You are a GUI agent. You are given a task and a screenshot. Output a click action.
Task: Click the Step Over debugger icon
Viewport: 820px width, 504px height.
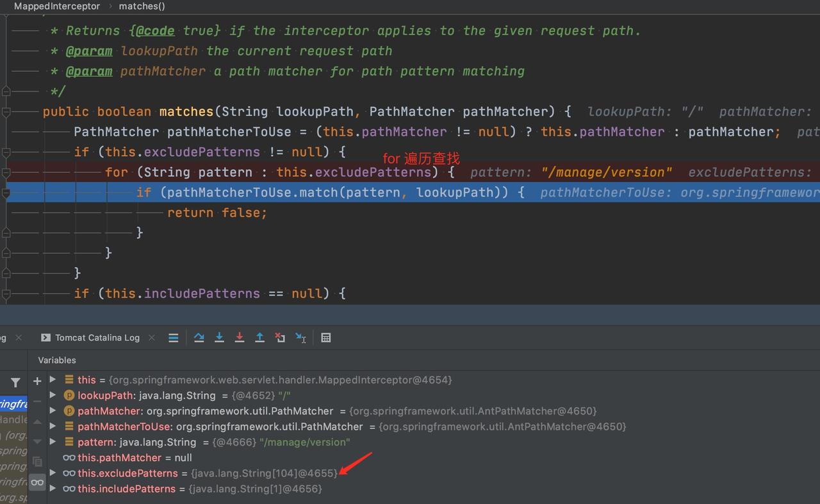[199, 337]
